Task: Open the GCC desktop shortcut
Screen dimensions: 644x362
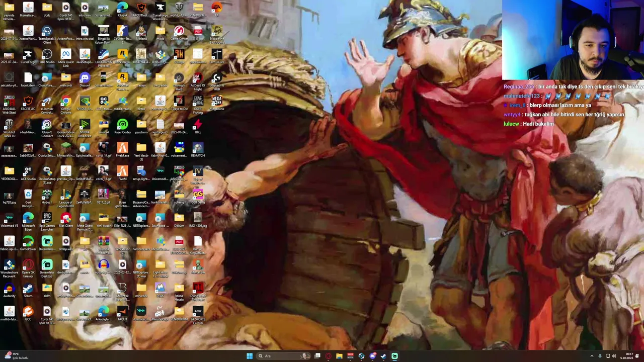Action: click(x=28, y=314)
